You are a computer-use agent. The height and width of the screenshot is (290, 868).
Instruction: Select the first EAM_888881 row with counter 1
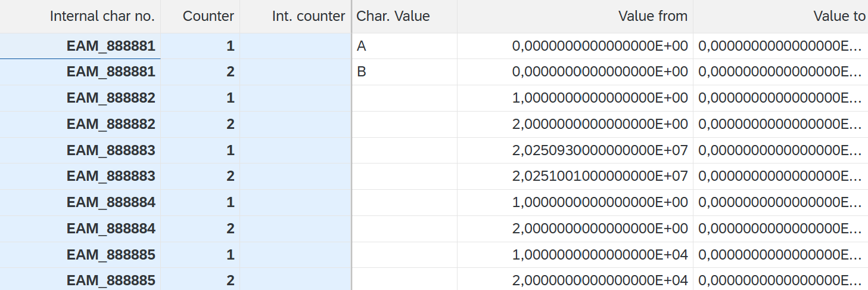111,46
